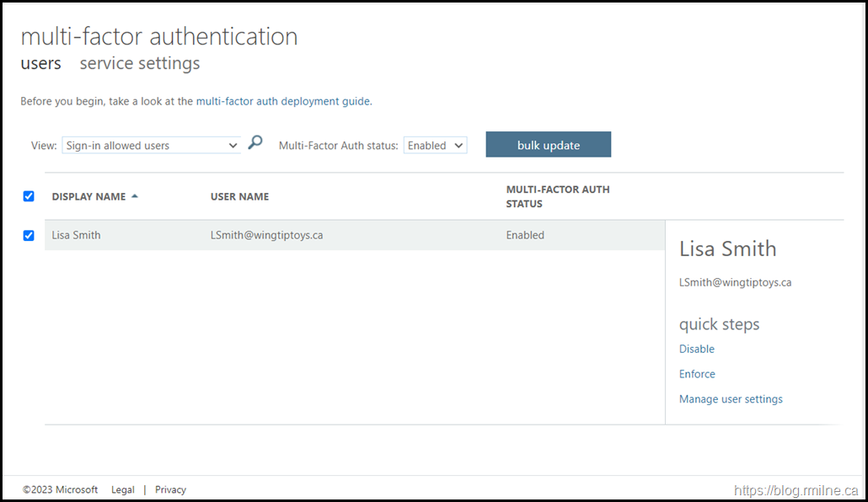Sort by the User Name column header
This screenshot has width=868, height=502.
(x=240, y=196)
